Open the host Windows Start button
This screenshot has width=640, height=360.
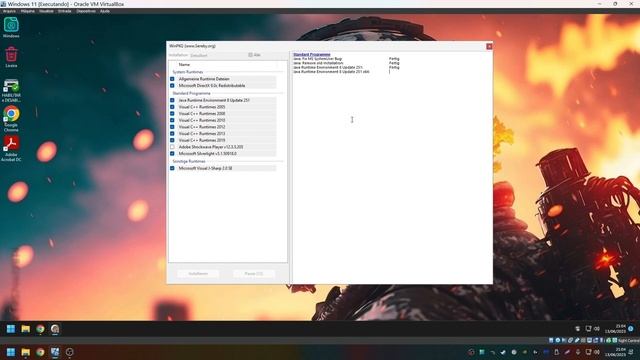pyautogui.click(x=11, y=352)
